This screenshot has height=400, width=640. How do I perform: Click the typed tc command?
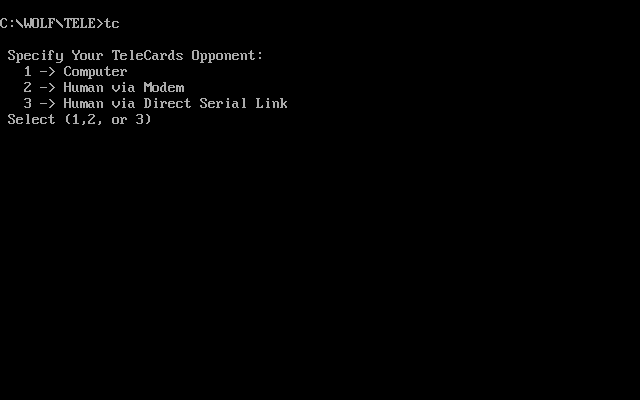coord(112,24)
